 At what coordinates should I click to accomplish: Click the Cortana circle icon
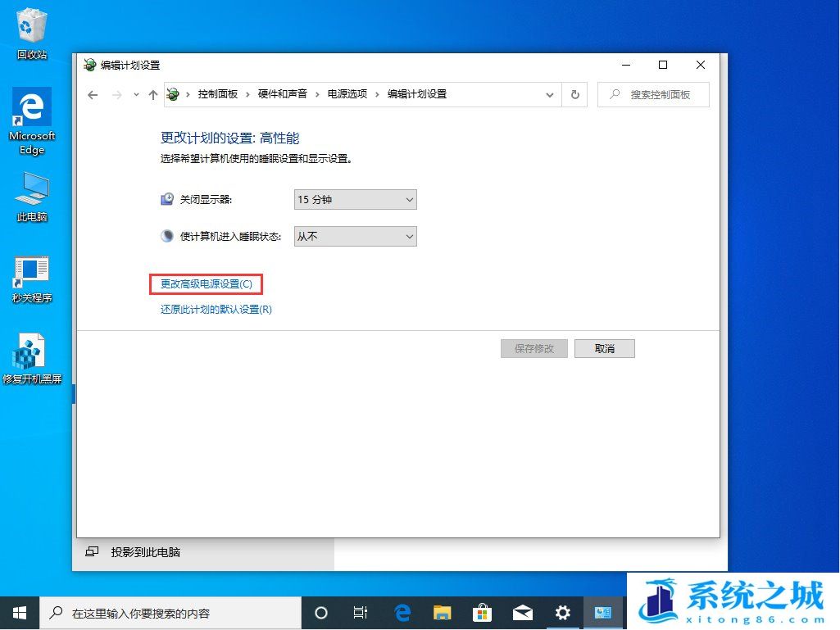(x=320, y=612)
